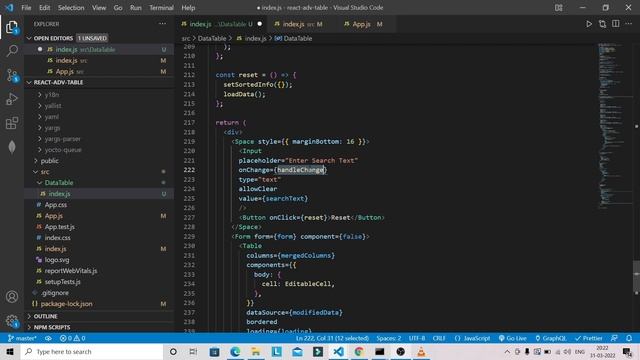Image resolution: width=640 pixels, height=360 pixels.
Task: Open the notifications bell in status bar
Action: (629, 338)
